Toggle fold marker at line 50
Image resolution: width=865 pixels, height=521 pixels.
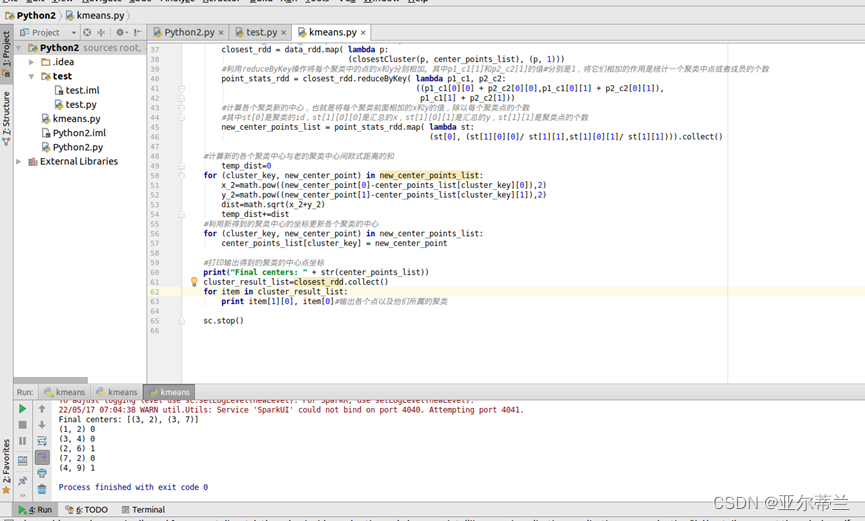click(181, 176)
